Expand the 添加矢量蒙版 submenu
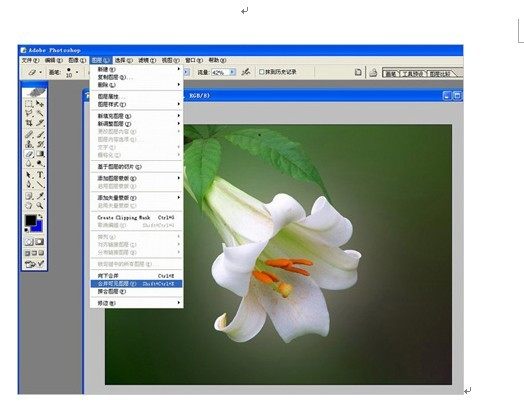The height and width of the screenshot is (415, 524). [137, 198]
